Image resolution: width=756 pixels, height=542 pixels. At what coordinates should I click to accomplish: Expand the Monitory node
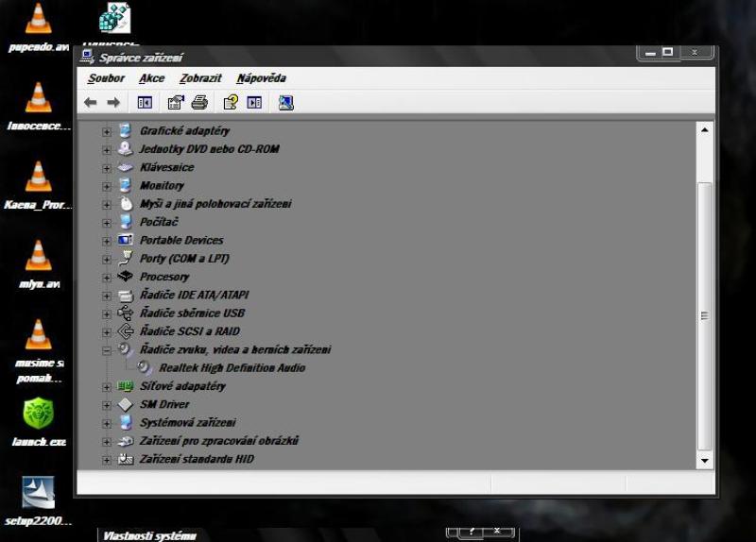pyautogui.click(x=107, y=186)
